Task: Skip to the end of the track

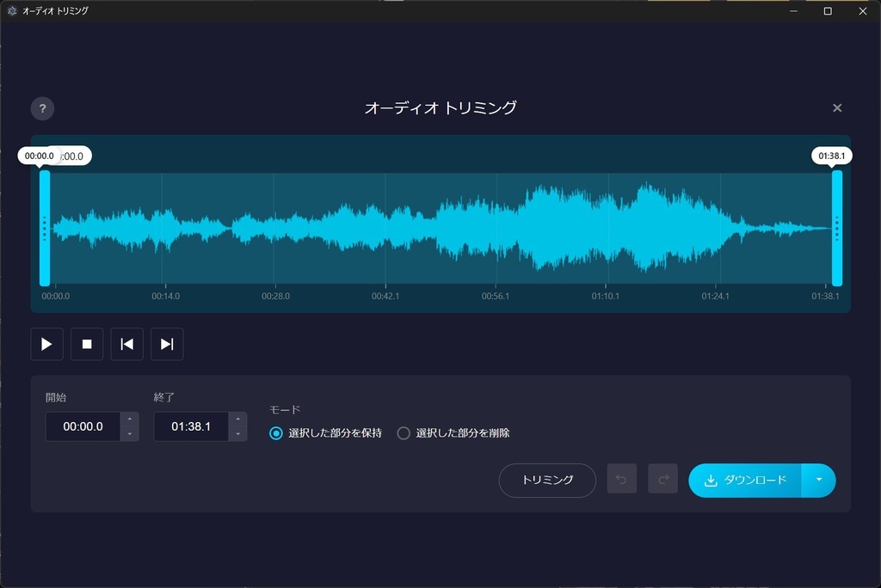Action: tap(166, 344)
